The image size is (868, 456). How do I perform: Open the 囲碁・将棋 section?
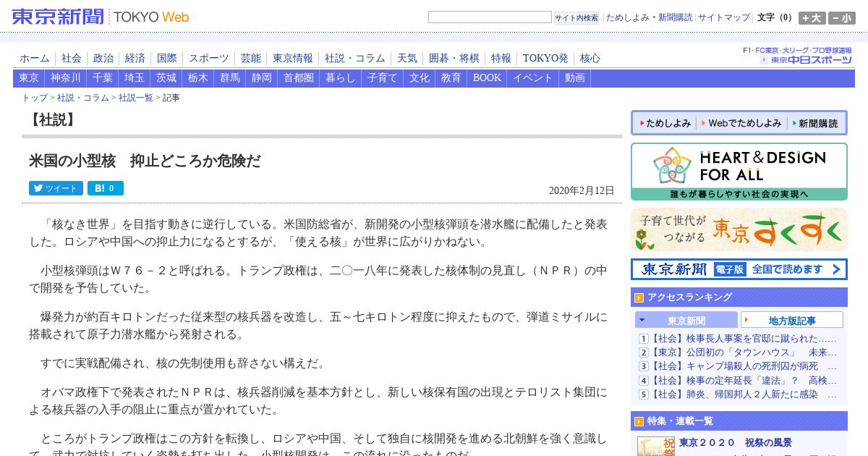(x=454, y=59)
